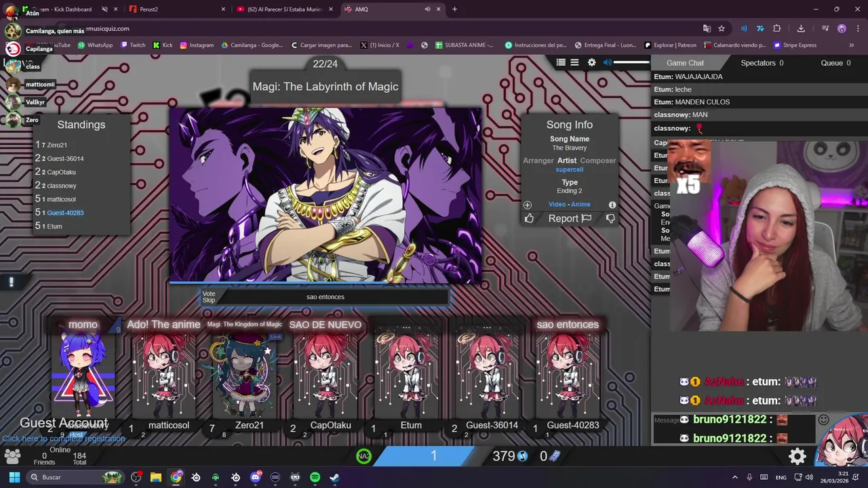The height and width of the screenshot is (488, 868).
Task: Add song to list with plus icon
Action: [528, 205]
